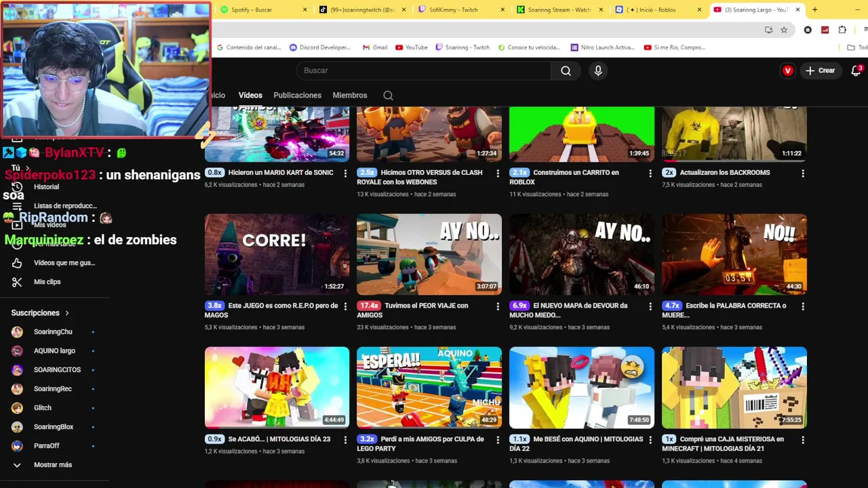
Task: Open options for the R.E.P.O de MAGOS video
Action: click(345, 306)
